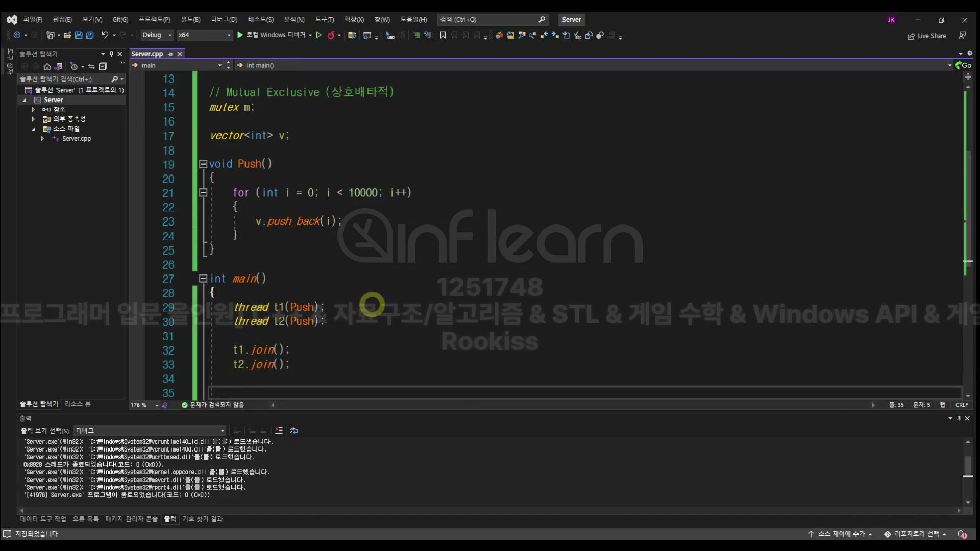Collapse the int main() block

(x=203, y=279)
